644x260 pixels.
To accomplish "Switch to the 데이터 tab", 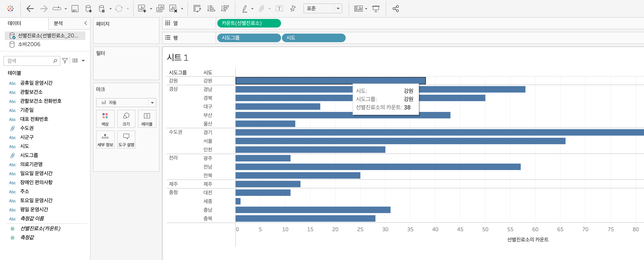I will [x=14, y=23].
